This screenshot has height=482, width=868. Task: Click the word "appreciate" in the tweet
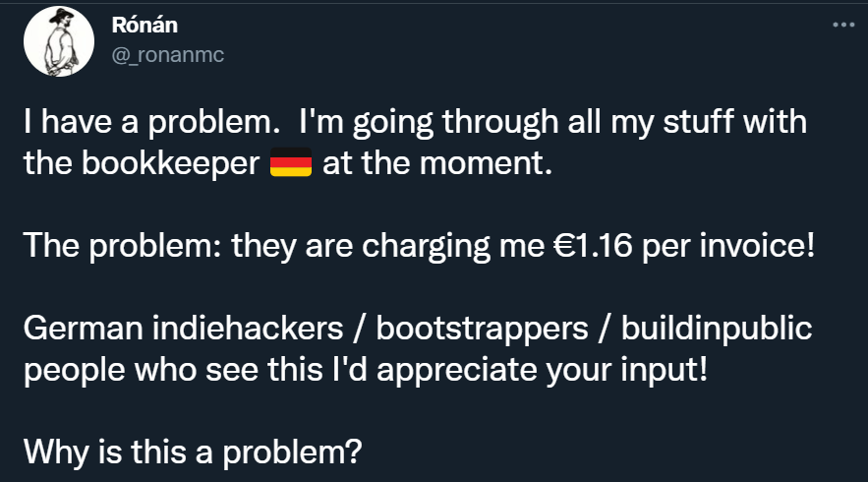pyautogui.click(x=457, y=370)
